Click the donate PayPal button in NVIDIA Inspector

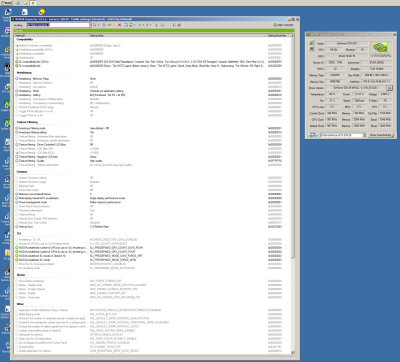coord(312,135)
